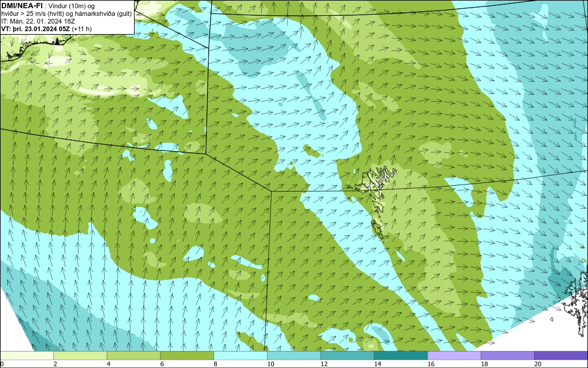This screenshot has height=368, width=588.
Task: Click the 12–14 m/s teal legend swatch
Action: [x=348, y=355]
